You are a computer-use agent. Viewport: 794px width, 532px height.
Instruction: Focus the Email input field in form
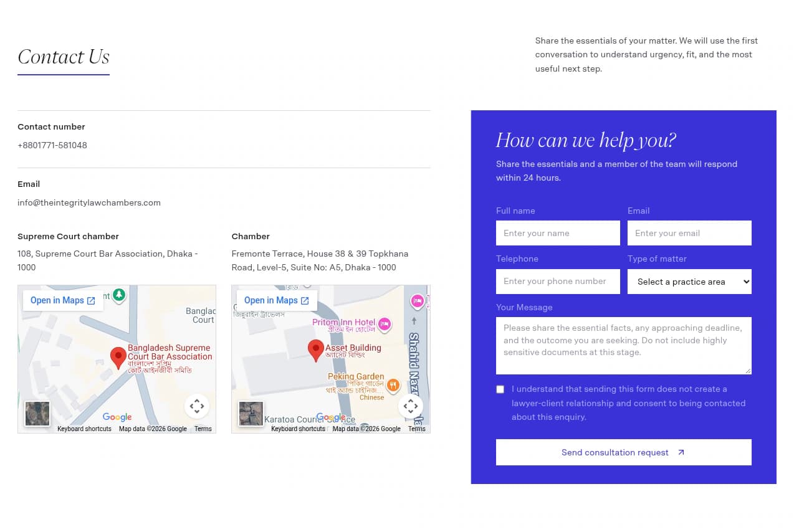pos(689,233)
